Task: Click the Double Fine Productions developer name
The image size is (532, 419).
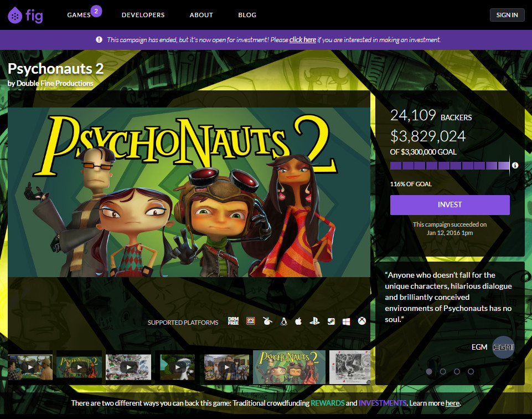Action: tap(55, 83)
